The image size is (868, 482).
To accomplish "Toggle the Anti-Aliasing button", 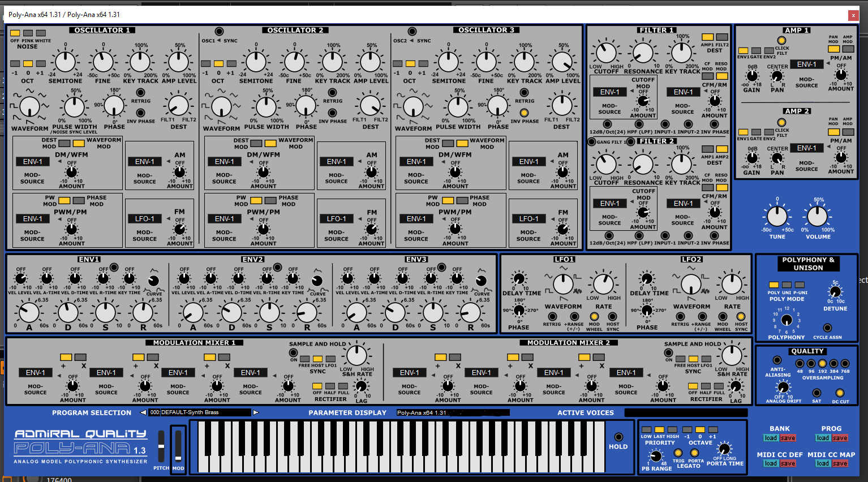I will point(777,360).
